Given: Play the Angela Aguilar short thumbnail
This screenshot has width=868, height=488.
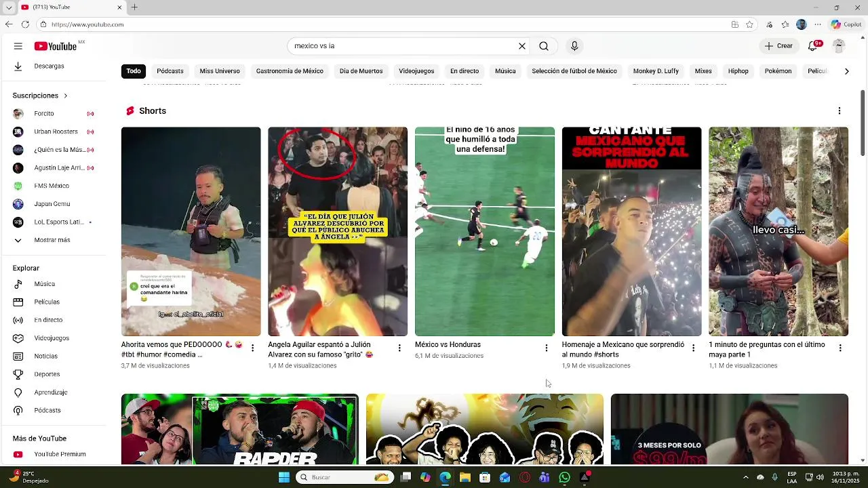Looking at the screenshot, I should [338, 232].
